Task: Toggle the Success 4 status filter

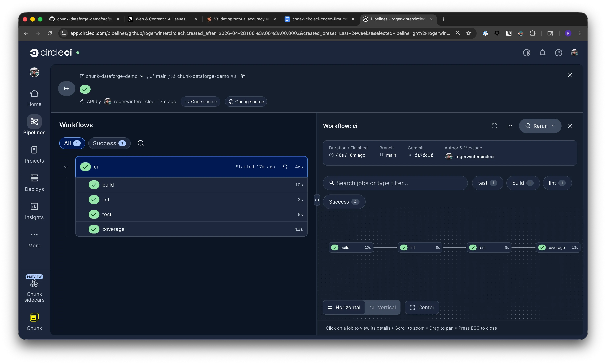Action: pyautogui.click(x=344, y=202)
